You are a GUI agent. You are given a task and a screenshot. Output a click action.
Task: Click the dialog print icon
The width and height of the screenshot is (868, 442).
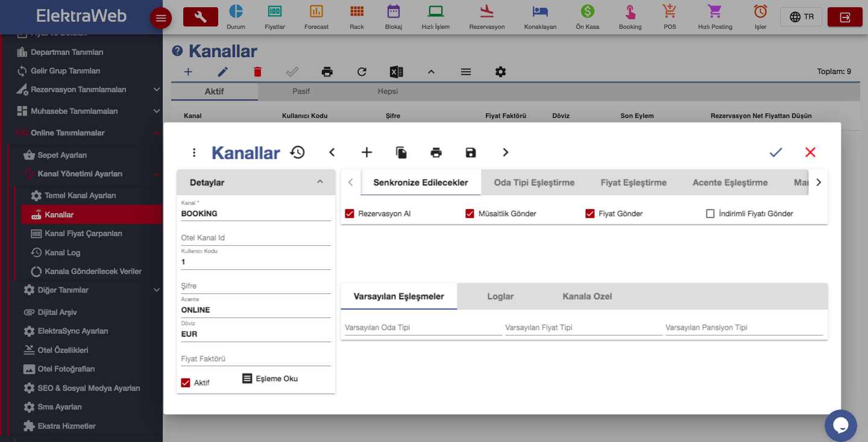[x=436, y=152]
